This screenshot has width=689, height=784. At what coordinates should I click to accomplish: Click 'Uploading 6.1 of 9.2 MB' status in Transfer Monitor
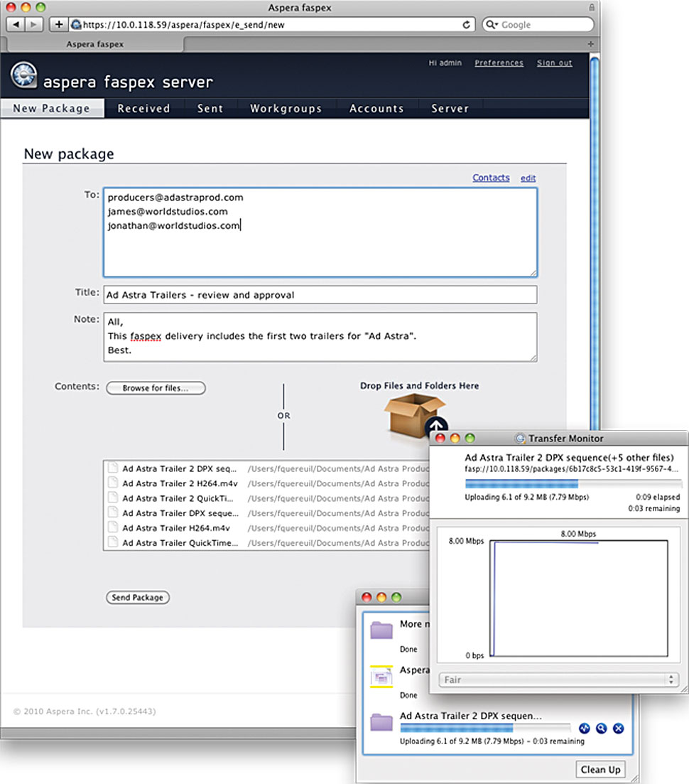526,497
